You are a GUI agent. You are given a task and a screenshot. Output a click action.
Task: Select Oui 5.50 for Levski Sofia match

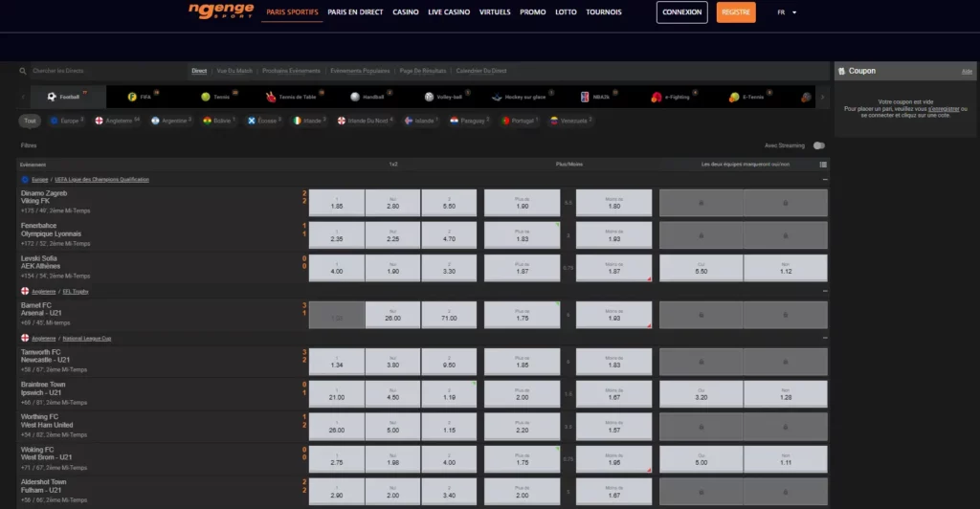pos(702,268)
